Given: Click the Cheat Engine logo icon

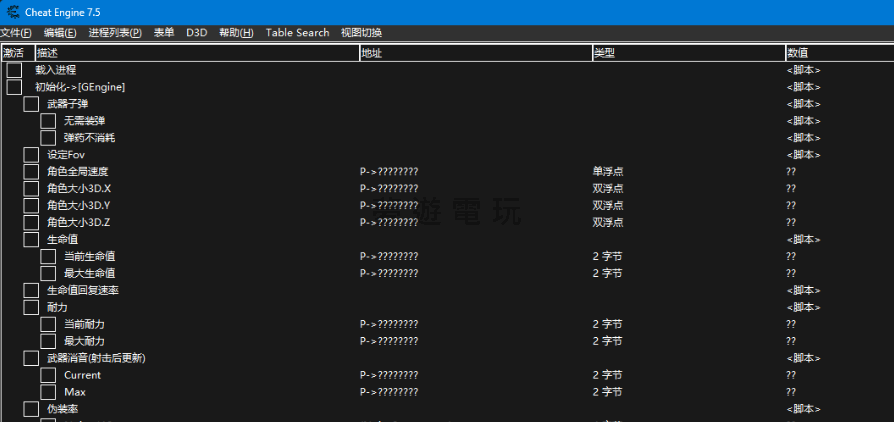Looking at the screenshot, I should click(13, 12).
